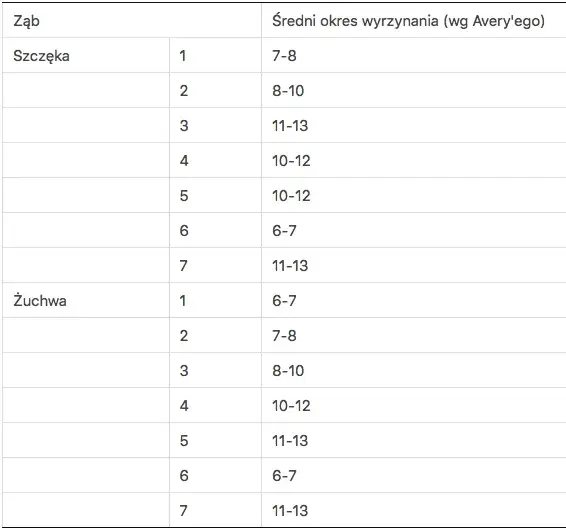Select Żuchwa tooth 3 value '8-10'
The image size is (566, 532).
click(288, 371)
